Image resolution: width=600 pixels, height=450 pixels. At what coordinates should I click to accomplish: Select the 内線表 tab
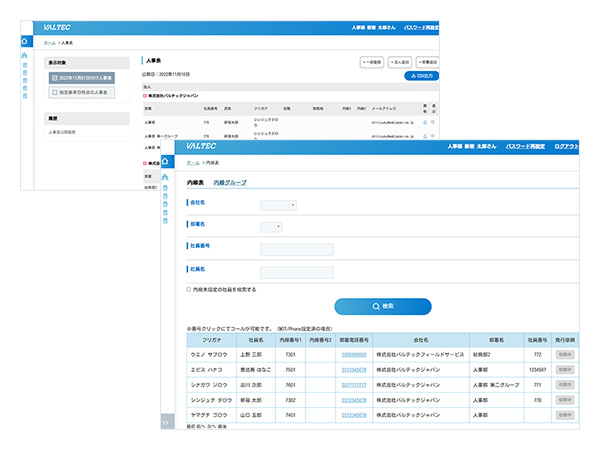pyautogui.click(x=195, y=183)
